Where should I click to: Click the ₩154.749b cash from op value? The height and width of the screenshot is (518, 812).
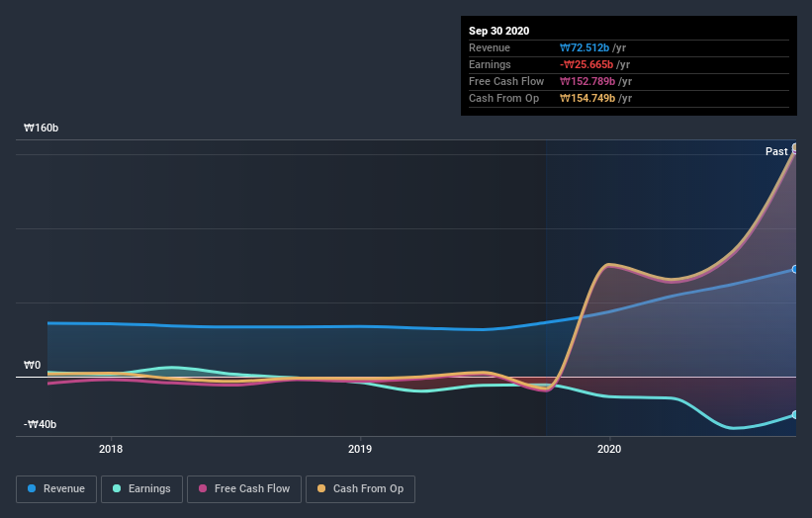click(x=587, y=98)
